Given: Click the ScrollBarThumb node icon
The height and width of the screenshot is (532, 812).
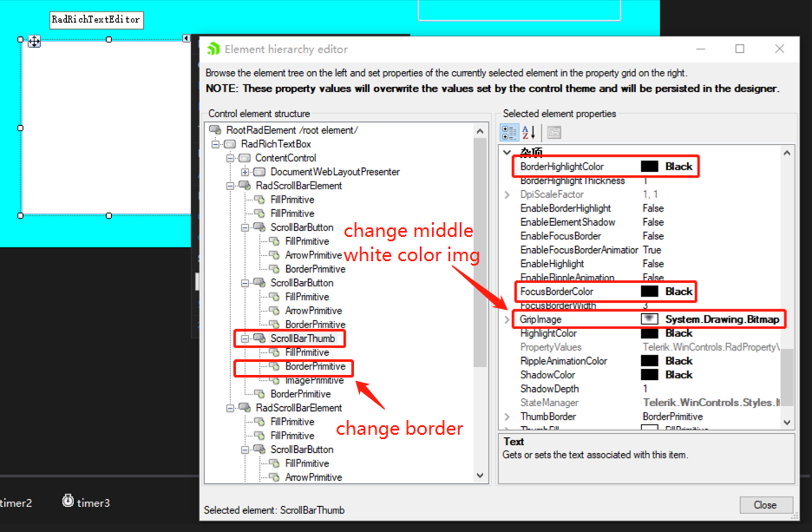Looking at the screenshot, I should pos(259,338).
